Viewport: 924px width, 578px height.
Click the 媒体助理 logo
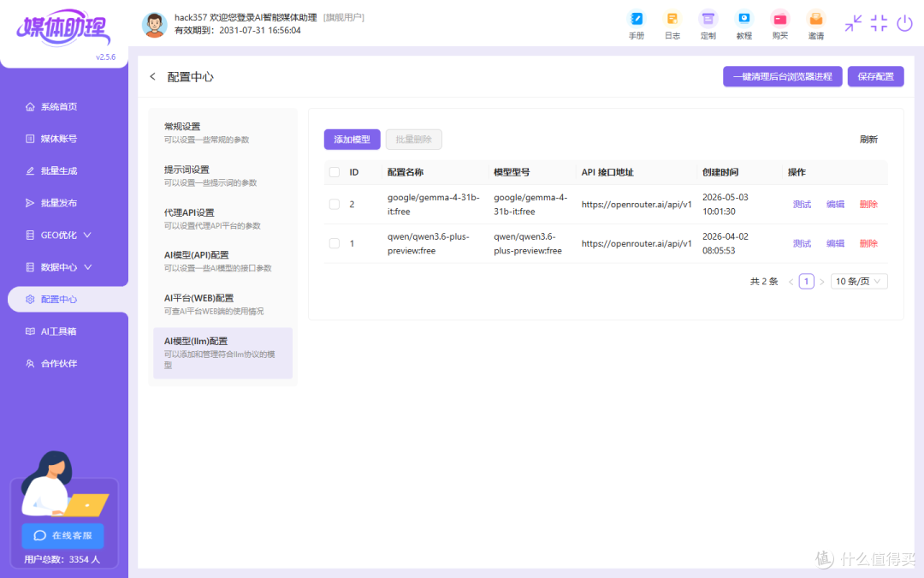tap(63, 27)
